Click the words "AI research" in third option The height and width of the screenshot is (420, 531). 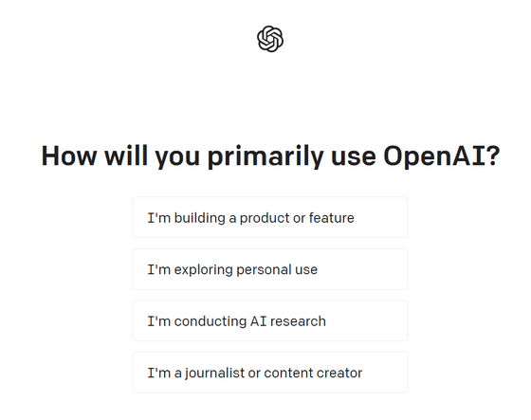tap(288, 321)
